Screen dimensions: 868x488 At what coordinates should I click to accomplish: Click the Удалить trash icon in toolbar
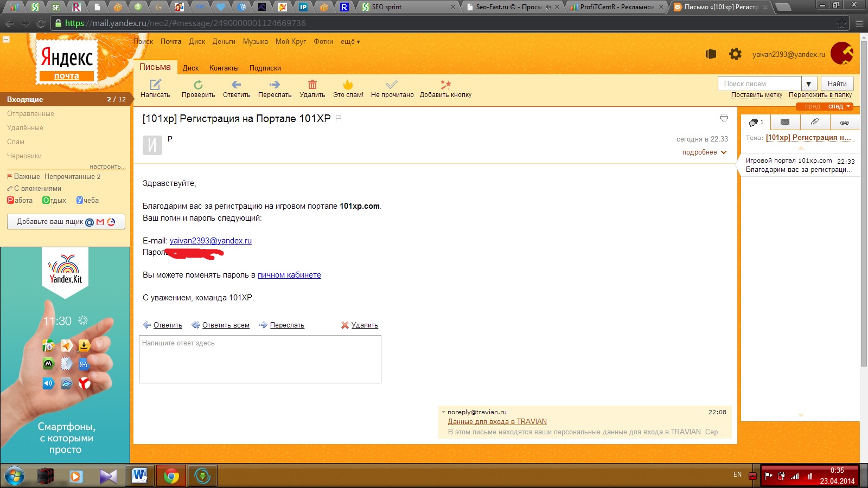pos(312,85)
